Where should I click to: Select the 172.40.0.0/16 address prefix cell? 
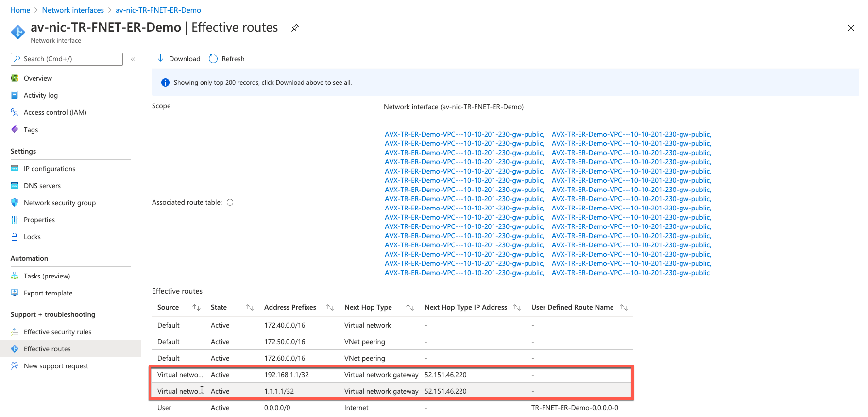[x=285, y=325]
